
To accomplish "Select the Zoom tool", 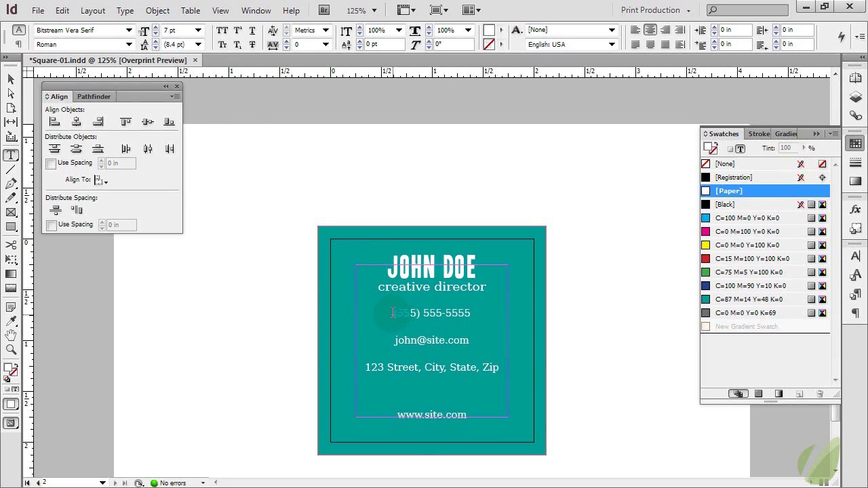I will click(11, 350).
